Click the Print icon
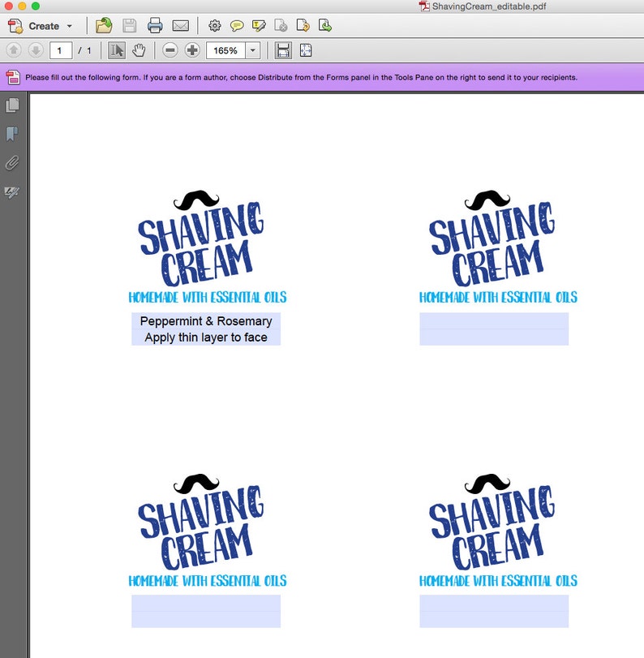This screenshot has width=644, height=658. click(x=155, y=26)
